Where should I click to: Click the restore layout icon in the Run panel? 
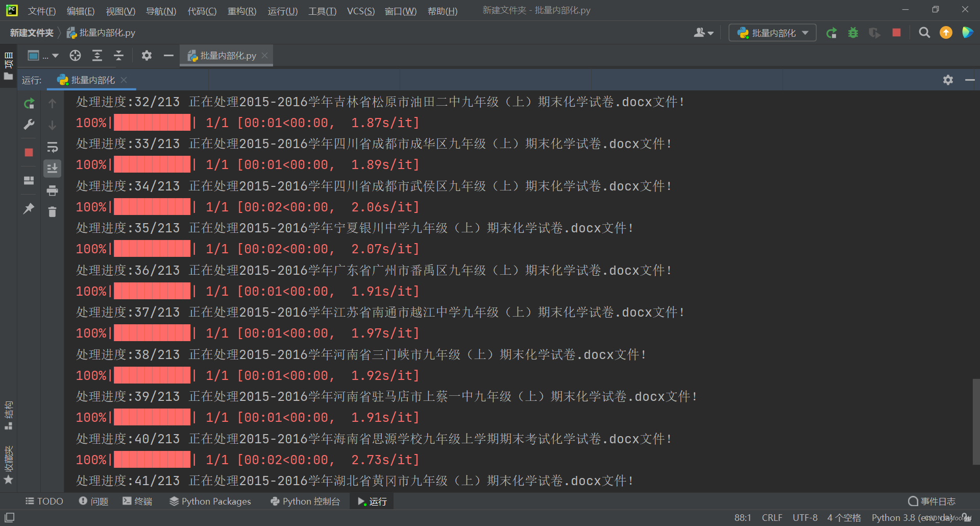(x=29, y=180)
